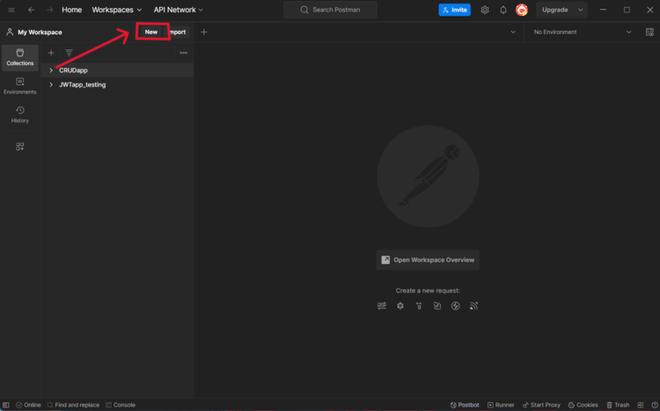Toggle sidebar icon in status bar
Image resolution: width=660 pixels, height=411 pixels.
(6, 405)
